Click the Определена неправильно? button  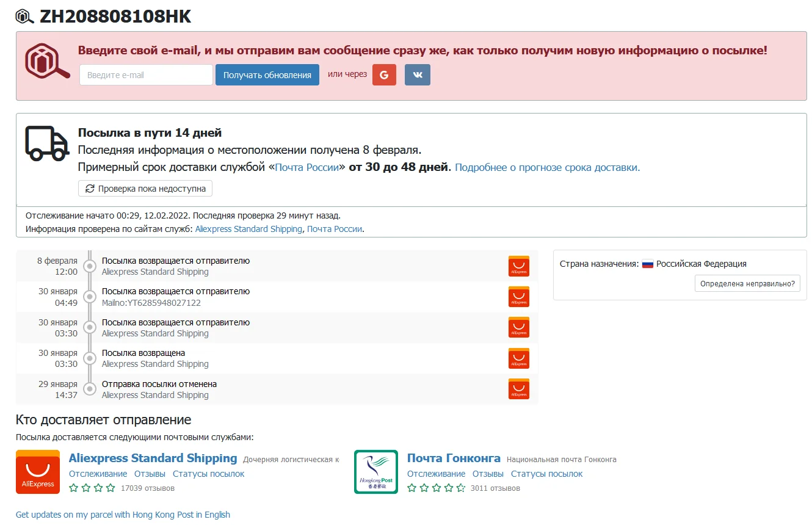coord(747,283)
